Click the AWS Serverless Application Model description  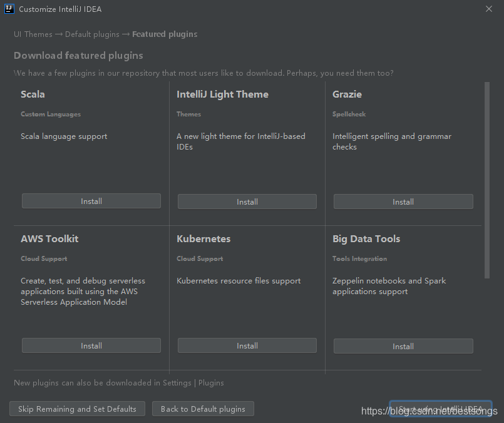point(83,292)
